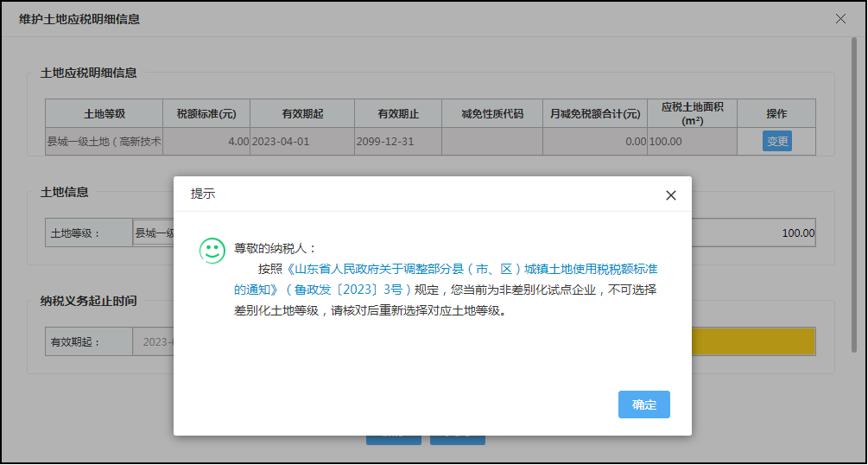Select the 有效期止 column header
The image size is (868, 465).
[x=398, y=113]
